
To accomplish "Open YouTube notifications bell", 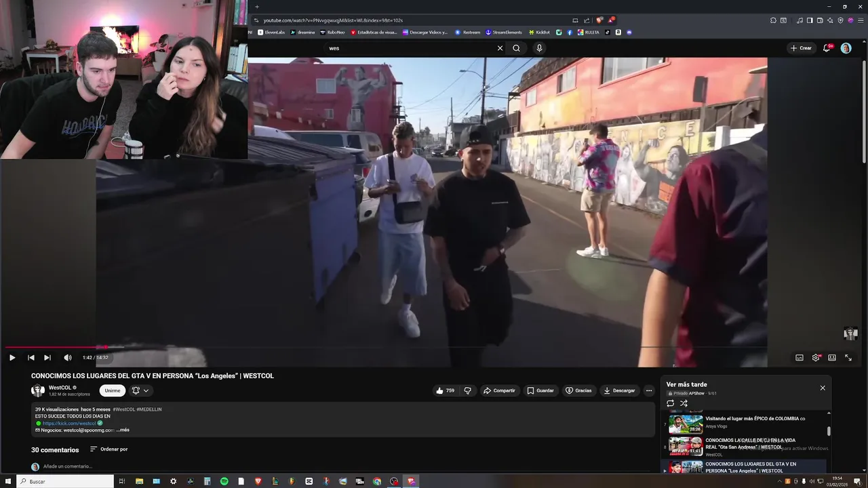I will point(827,48).
